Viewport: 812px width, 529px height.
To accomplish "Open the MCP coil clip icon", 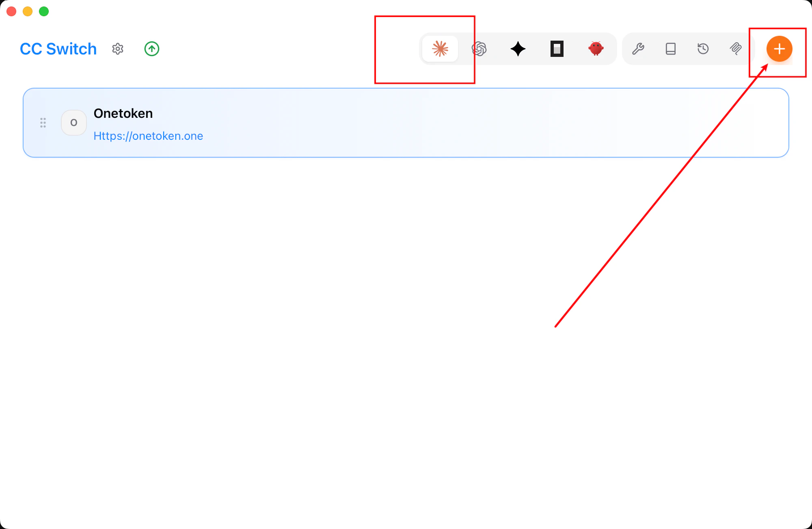I will [x=736, y=49].
